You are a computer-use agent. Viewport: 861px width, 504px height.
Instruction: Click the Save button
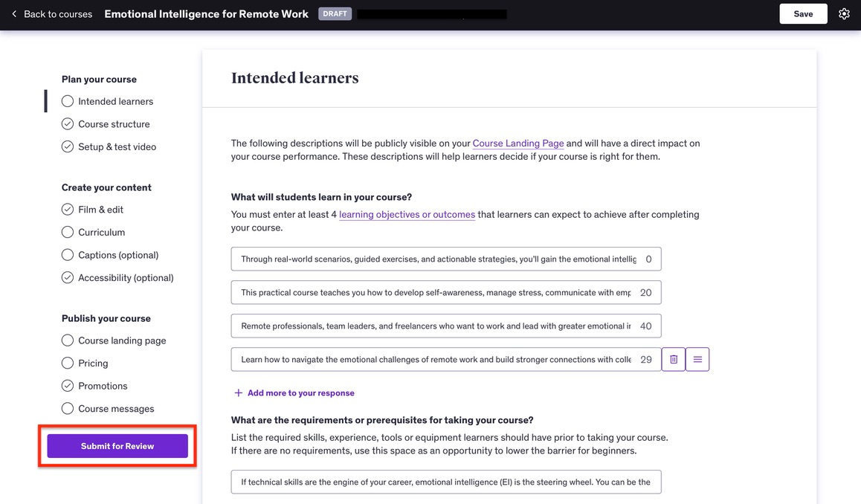click(803, 13)
